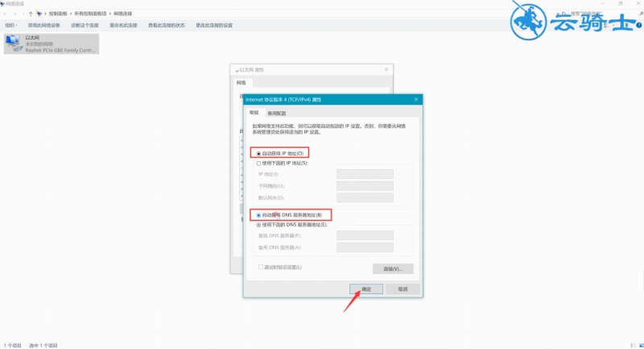
Task: Tick the 退出时验证设置 checkbox
Action: (x=261, y=267)
